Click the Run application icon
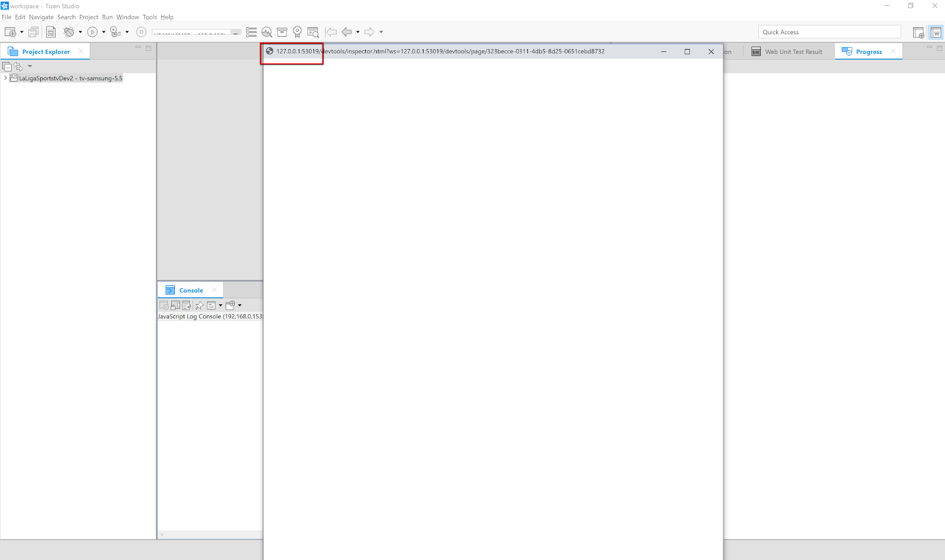Image resolution: width=945 pixels, height=560 pixels. pos(93,32)
